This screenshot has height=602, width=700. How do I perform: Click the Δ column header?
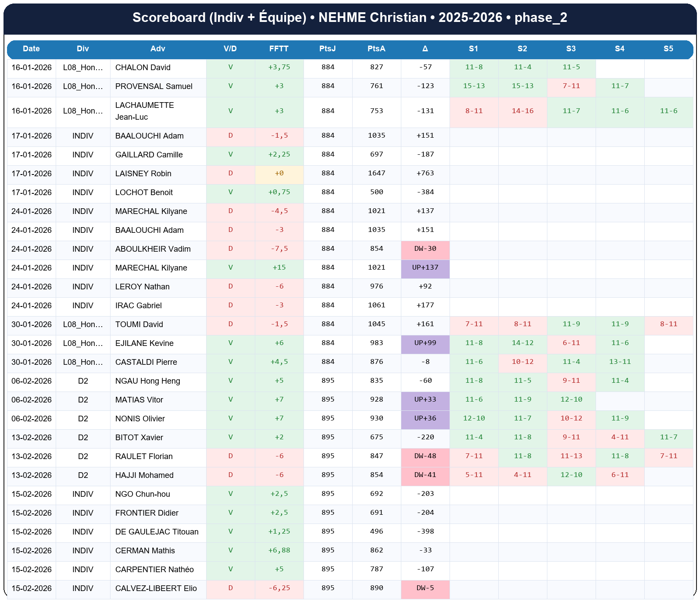click(x=425, y=49)
